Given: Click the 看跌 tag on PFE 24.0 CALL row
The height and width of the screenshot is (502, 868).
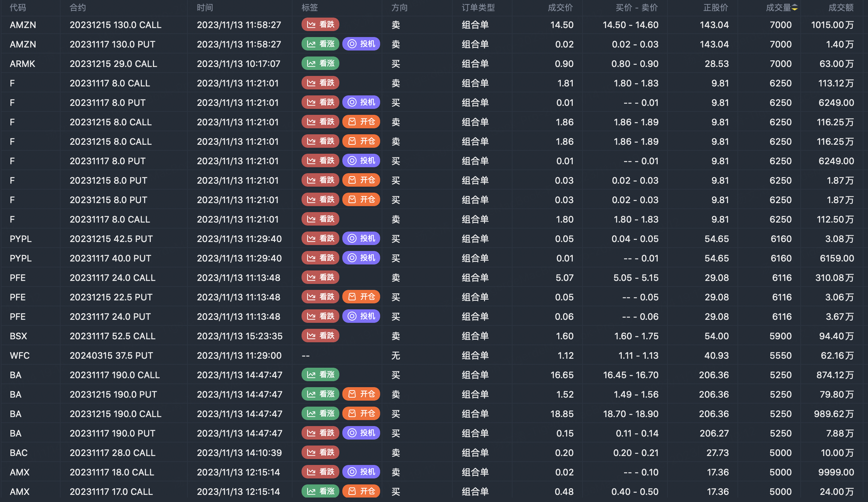Looking at the screenshot, I should point(320,278).
